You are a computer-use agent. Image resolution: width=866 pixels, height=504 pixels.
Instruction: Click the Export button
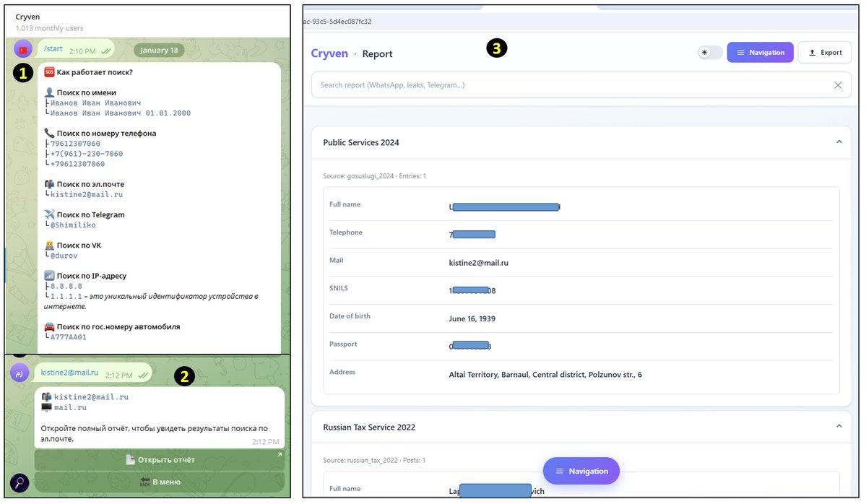click(825, 53)
